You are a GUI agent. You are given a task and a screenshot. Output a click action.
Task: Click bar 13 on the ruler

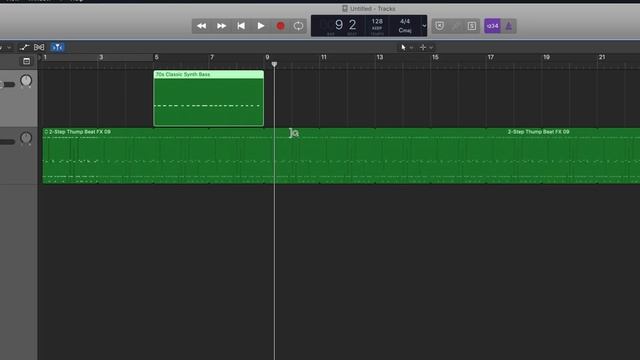coord(380,57)
